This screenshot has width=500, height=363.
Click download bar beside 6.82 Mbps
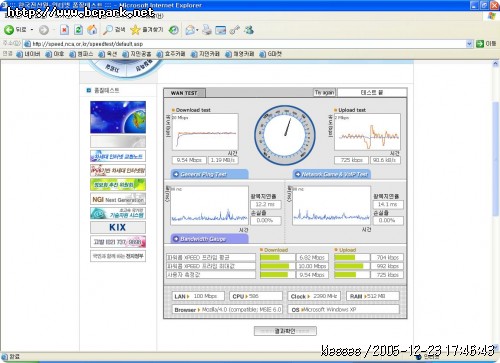pyautogui.click(x=277, y=257)
